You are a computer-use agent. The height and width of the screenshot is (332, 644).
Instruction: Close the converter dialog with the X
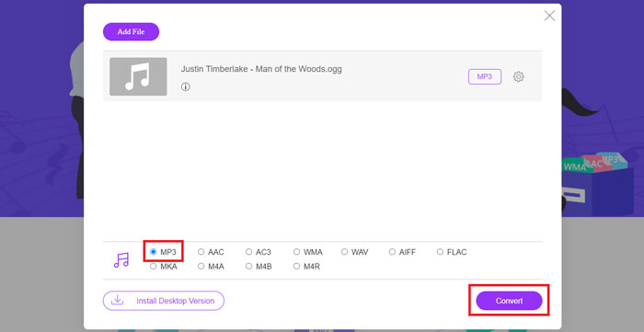549,16
